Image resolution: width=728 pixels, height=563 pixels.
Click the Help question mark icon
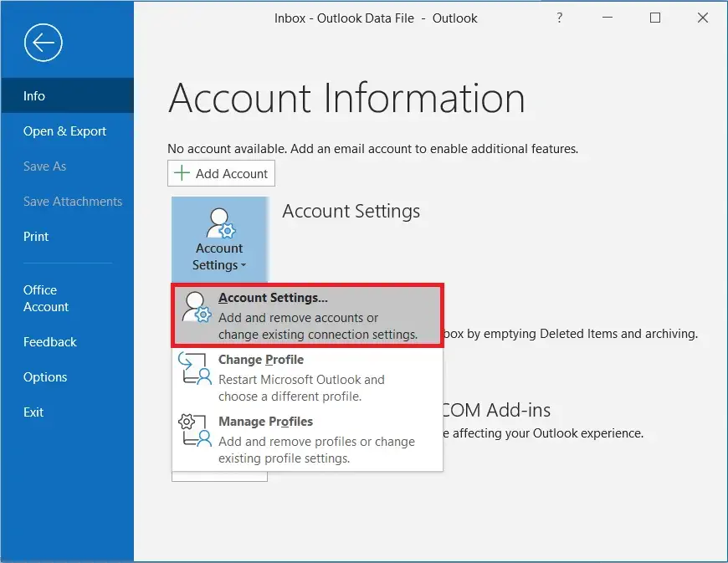pyautogui.click(x=560, y=18)
